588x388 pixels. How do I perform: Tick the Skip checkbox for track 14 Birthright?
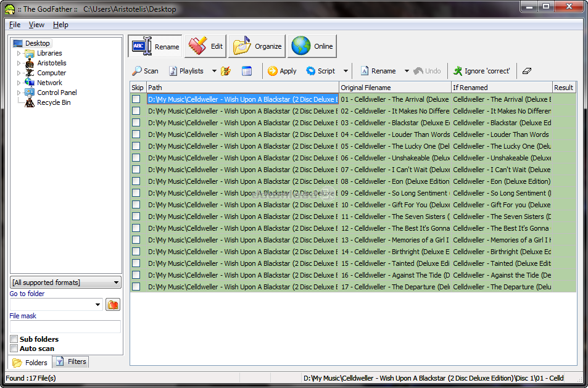[136, 252]
